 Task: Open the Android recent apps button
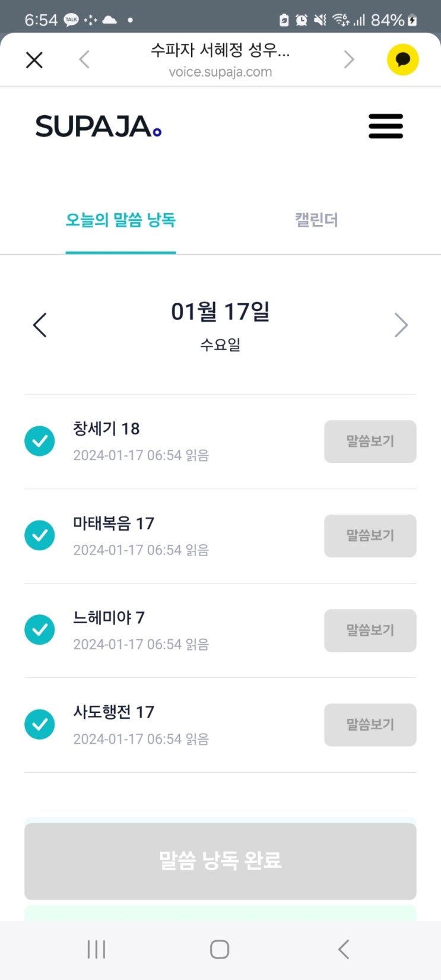click(96, 949)
